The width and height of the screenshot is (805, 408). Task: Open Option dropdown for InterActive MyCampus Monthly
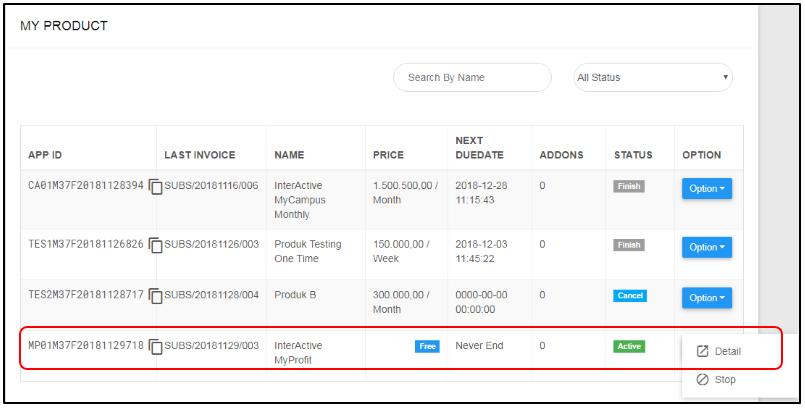coord(707,188)
